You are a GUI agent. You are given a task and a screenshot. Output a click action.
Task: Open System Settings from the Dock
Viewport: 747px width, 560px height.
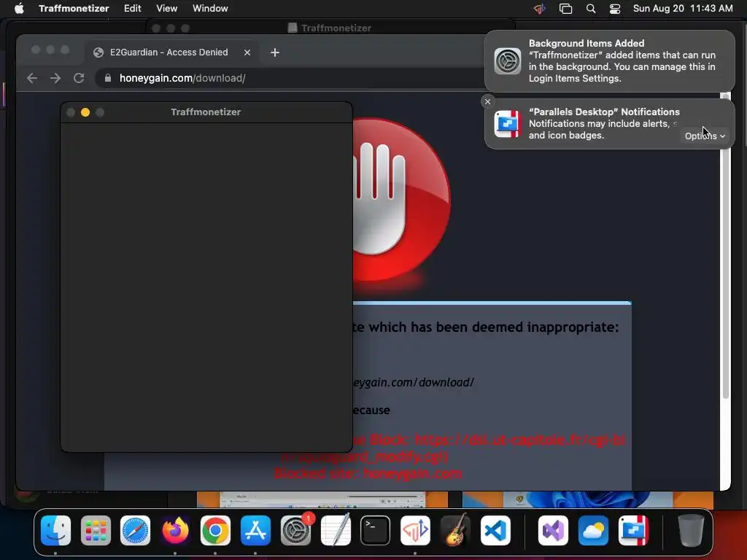pyautogui.click(x=295, y=531)
